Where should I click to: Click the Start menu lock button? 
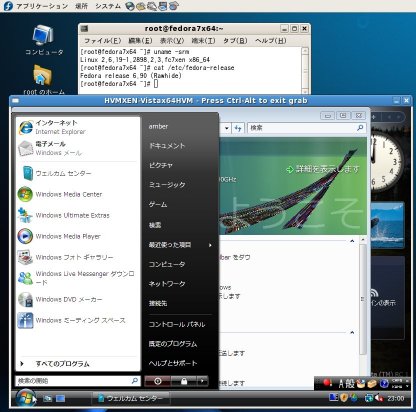pyautogui.click(x=184, y=381)
